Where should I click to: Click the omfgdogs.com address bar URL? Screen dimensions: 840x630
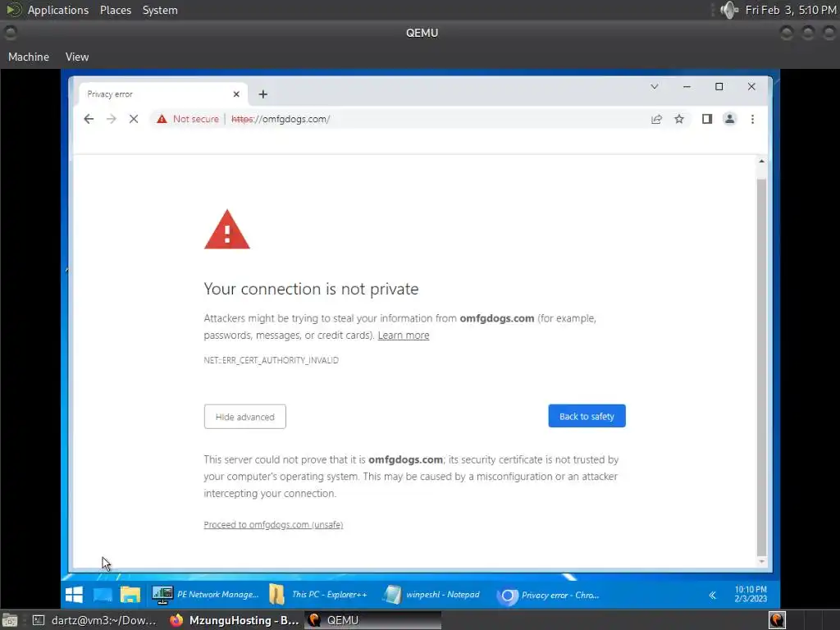coord(281,119)
